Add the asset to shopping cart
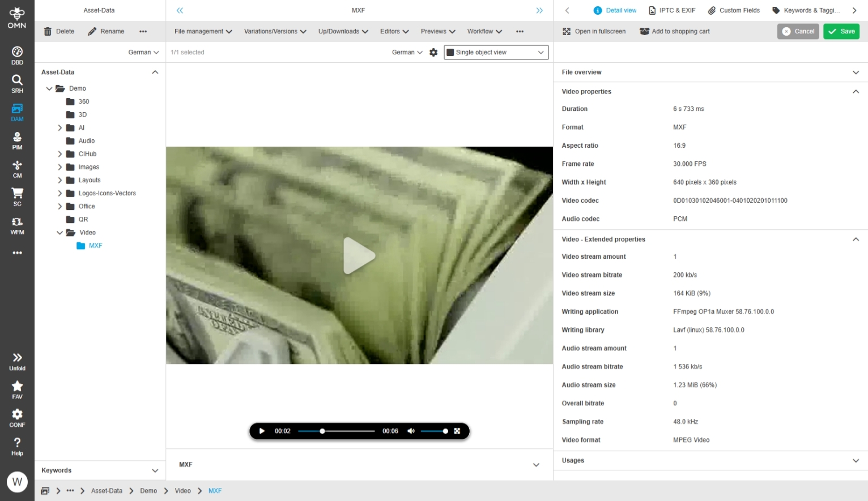This screenshot has height=501, width=868. click(675, 31)
